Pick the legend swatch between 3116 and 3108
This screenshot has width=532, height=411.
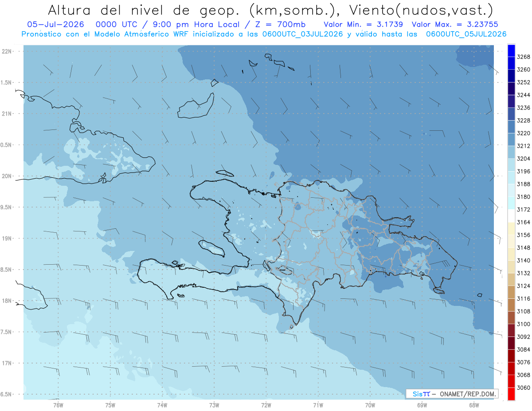click(511, 305)
